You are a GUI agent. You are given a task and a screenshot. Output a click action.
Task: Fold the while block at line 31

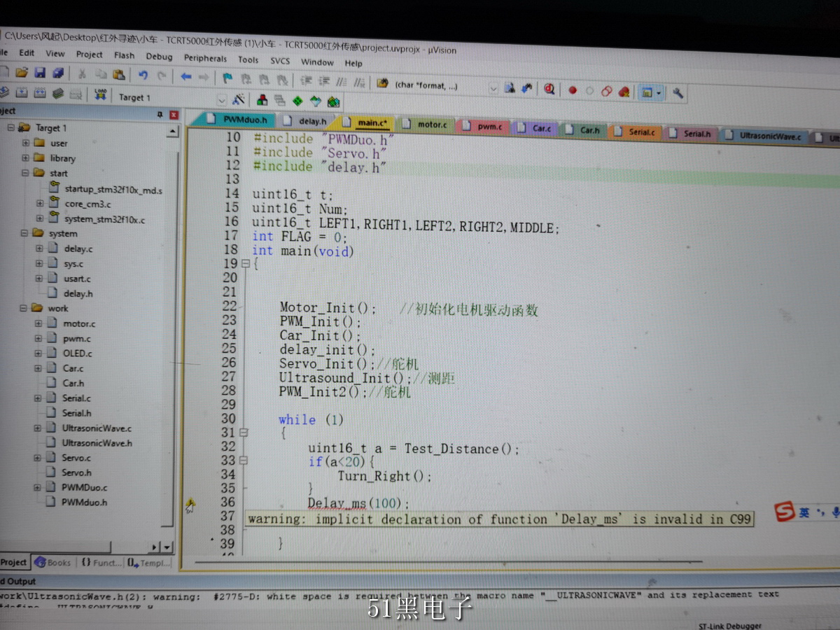point(244,433)
